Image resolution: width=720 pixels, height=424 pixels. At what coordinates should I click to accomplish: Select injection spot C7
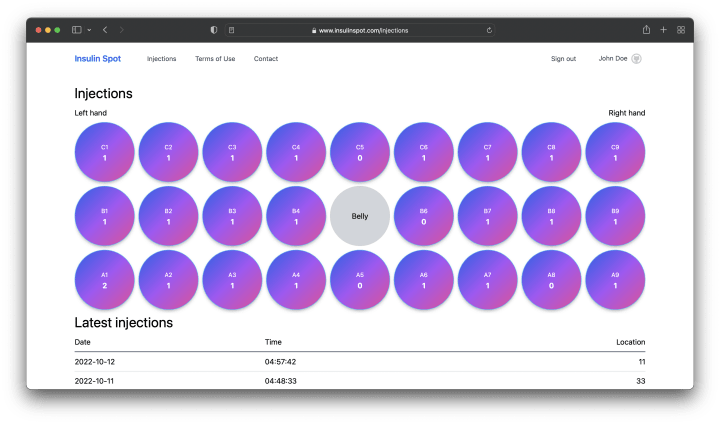488,152
